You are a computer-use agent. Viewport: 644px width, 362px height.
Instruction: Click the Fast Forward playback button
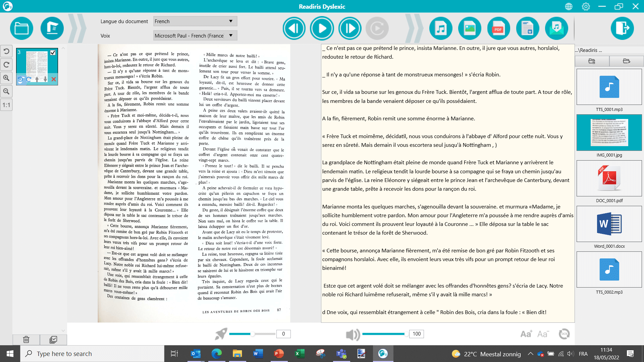point(350,28)
